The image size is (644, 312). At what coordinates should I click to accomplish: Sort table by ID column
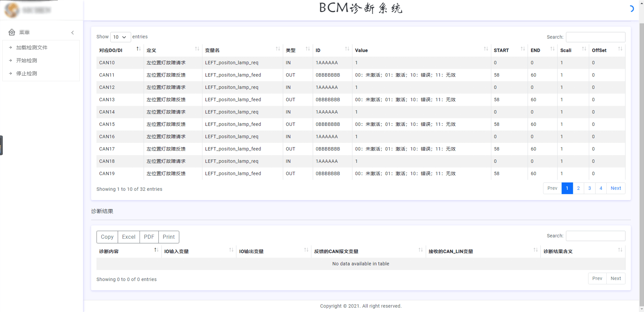point(332,50)
